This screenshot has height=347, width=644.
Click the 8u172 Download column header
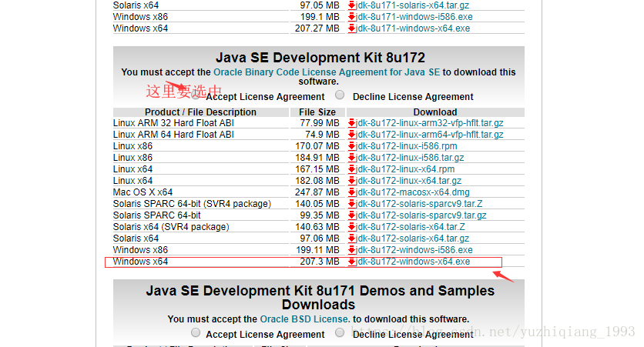pos(435,112)
